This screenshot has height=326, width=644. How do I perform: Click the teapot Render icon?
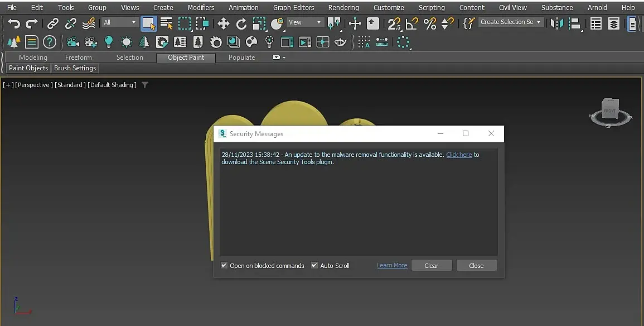(341, 42)
